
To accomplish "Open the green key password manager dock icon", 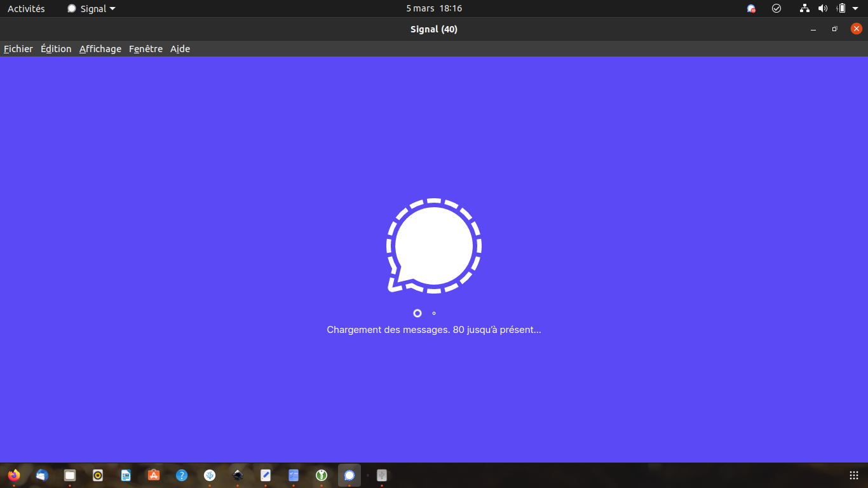I will coord(322,475).
